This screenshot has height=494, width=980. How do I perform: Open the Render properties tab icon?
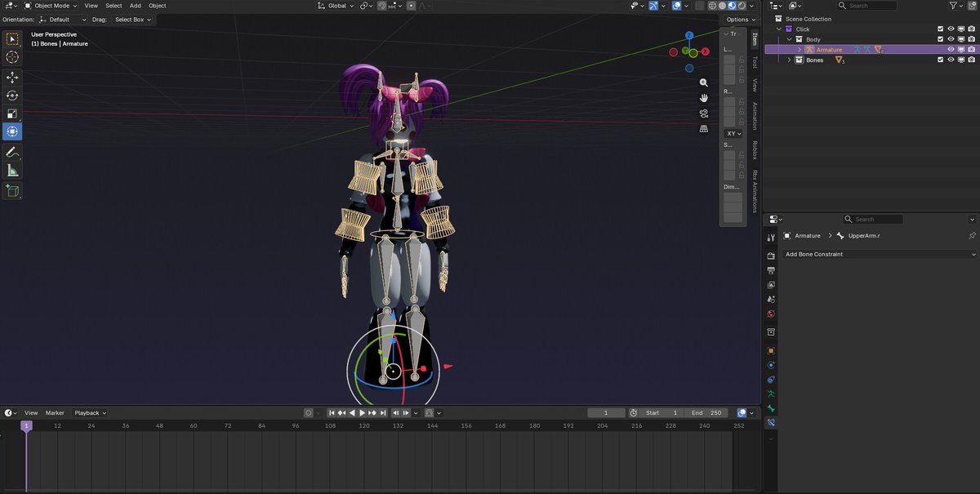click(x=771, y=255)
